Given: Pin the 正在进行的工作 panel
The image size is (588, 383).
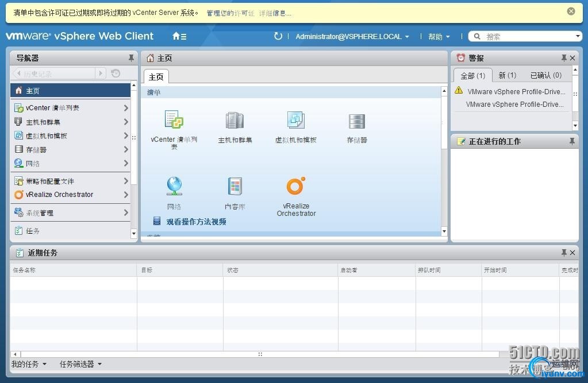Looking at the screenshot, I should (x=571, y=141).
